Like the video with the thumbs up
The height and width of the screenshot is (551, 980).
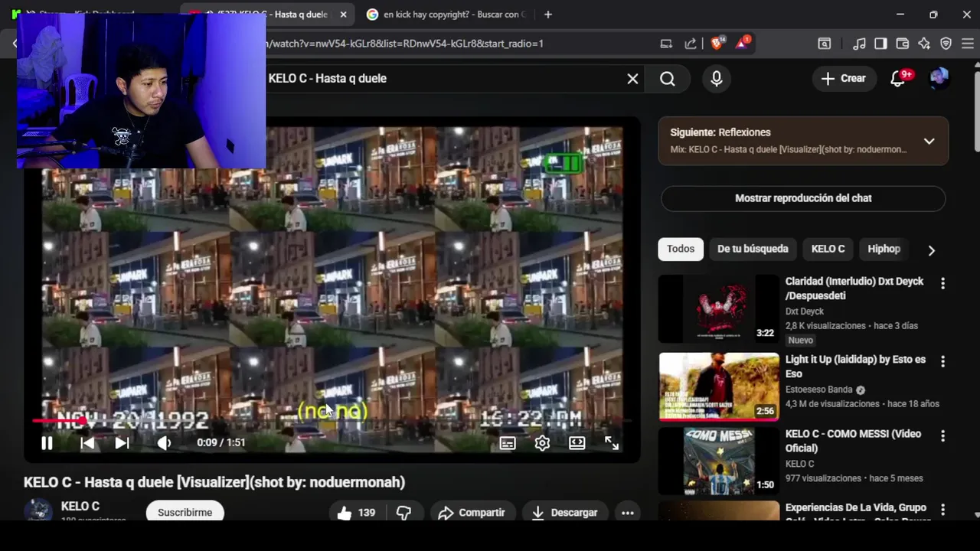click(x=356, y=513)
